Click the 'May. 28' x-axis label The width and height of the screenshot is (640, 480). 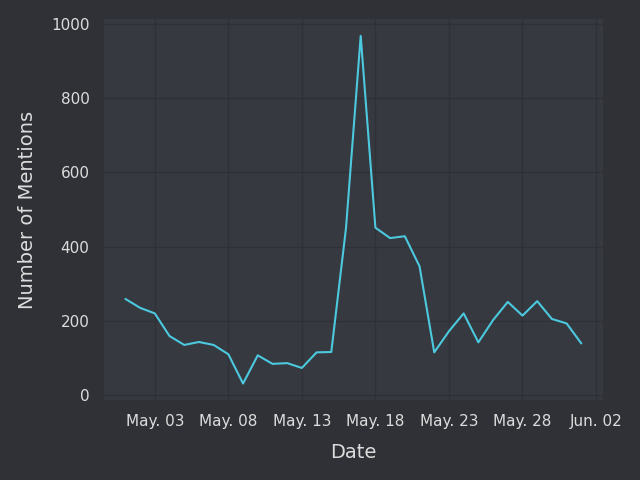pos(522,420)
